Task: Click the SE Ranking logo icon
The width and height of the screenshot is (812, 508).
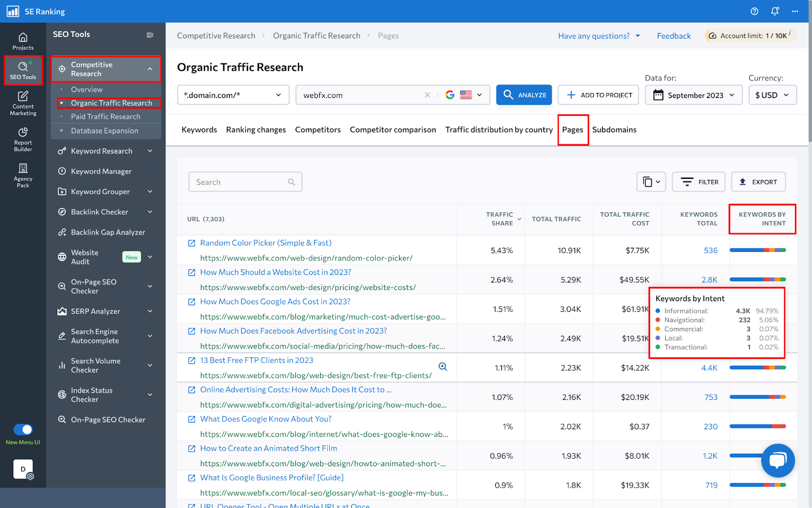Action: click(x=13, y=11)
